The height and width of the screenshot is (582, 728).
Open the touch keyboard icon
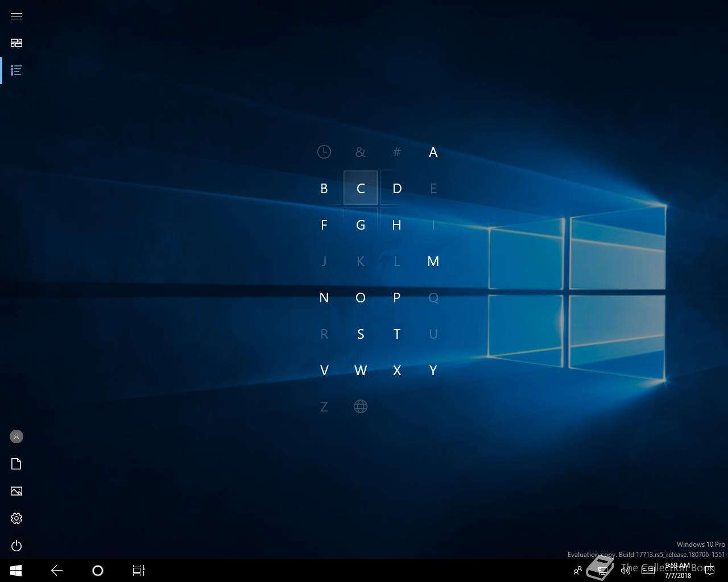[x=648, y=571]
